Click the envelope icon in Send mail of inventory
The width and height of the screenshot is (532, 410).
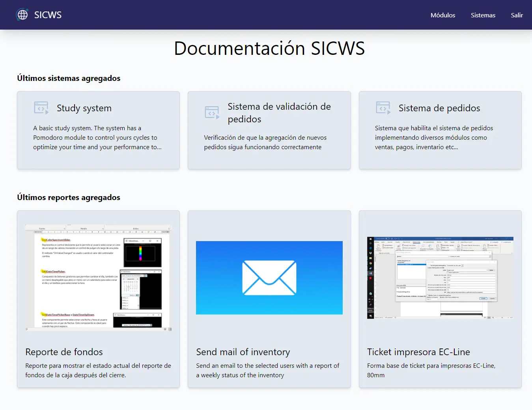[x=269, y=277]
